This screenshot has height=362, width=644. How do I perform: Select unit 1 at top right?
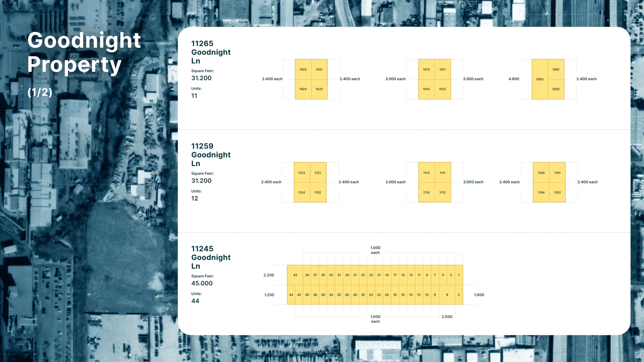tap(459, 275)
